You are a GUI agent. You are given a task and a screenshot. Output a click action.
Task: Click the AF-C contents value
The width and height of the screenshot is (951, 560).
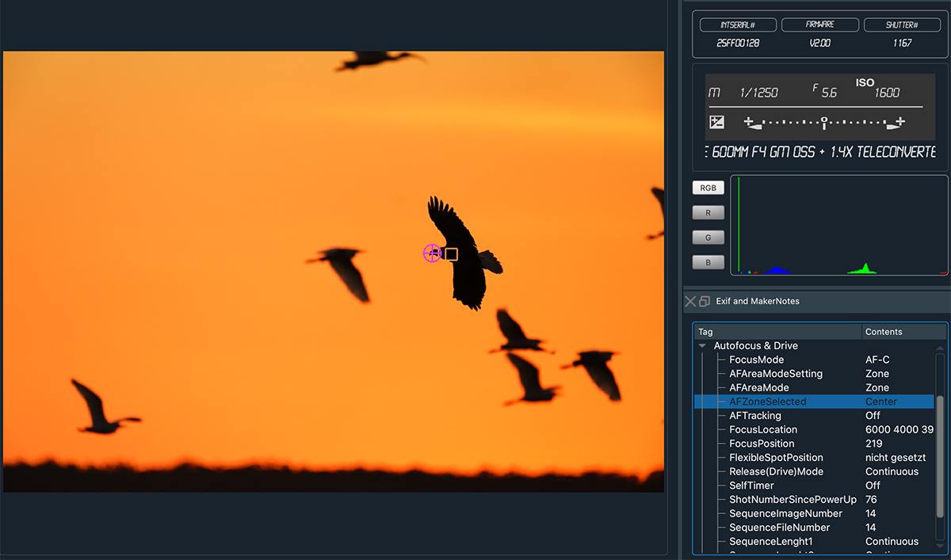tap(877, 360)
